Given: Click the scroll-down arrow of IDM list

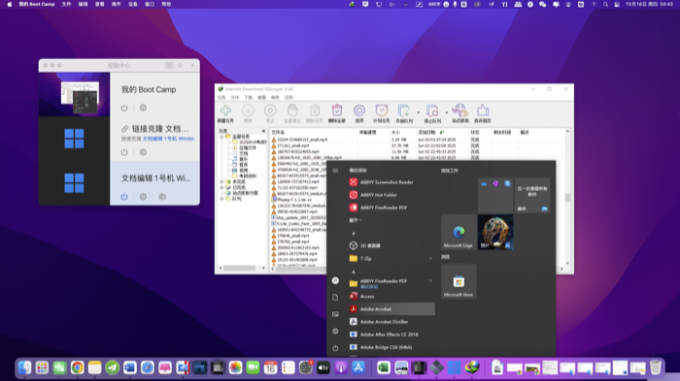Looking at the screenshot, I should tap(567, 263).
